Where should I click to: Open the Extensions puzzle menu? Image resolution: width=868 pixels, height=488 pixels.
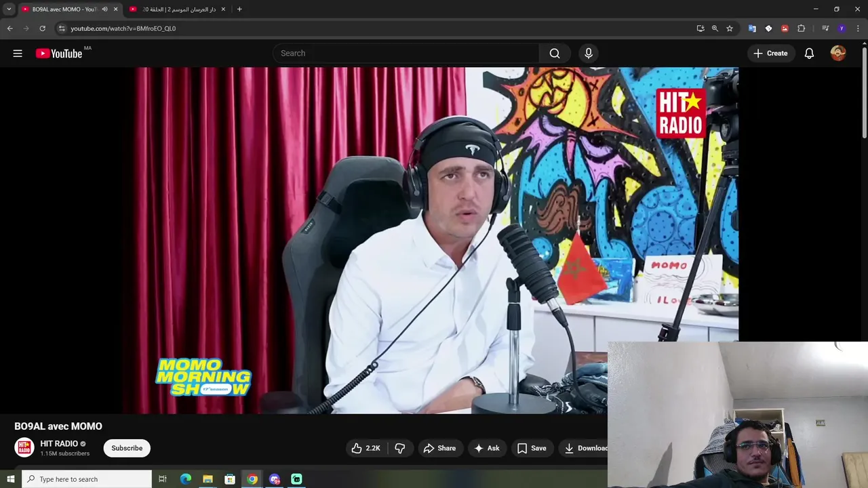(802, 28)
